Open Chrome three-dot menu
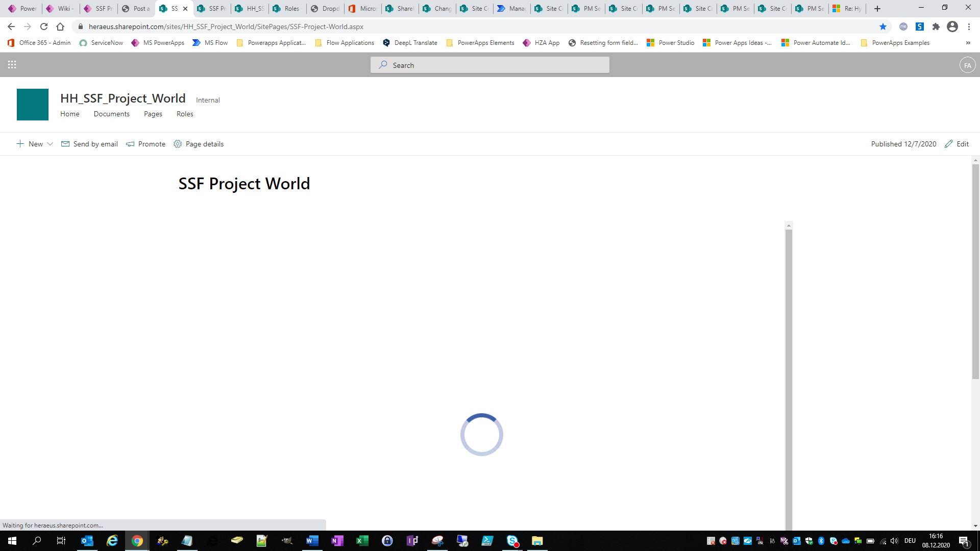980x551 pixels. (969, 27)
